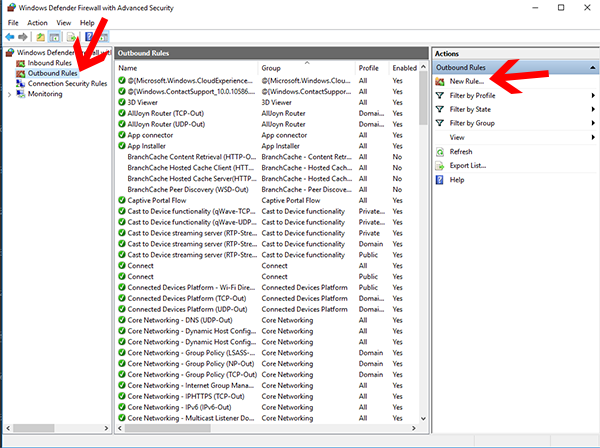Open Filter by Profile submenu arrow
The width and height of the screenshot is (600, 448).
(593, 95)
